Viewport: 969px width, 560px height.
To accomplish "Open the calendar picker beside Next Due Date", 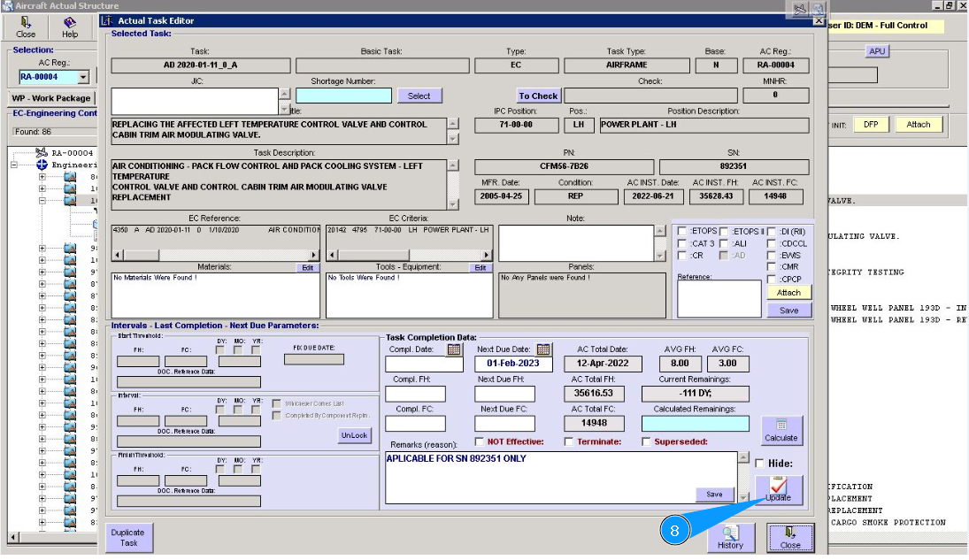I will 543,349.
